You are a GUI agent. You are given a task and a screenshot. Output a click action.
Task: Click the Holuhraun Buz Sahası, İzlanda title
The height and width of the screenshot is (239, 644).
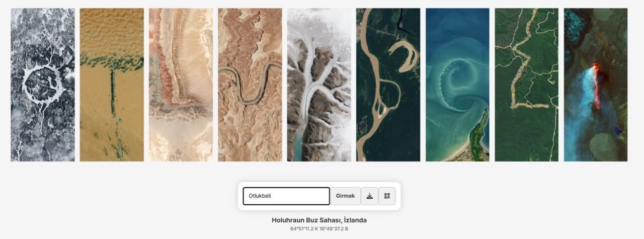319,220
